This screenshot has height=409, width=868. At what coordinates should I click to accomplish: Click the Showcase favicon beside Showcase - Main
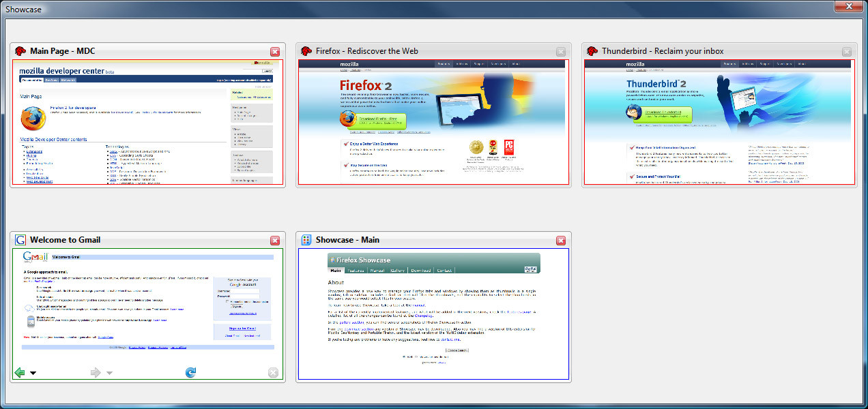click(x=306, y=240)
